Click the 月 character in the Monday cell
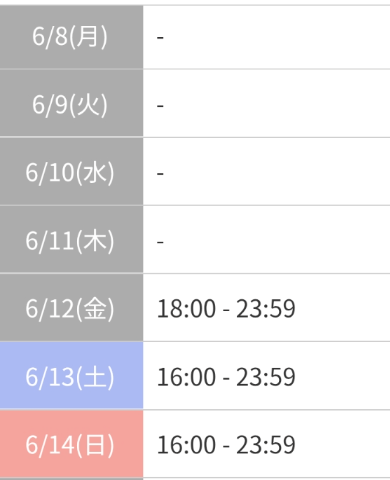Screen dimensions: 390x480 [88, 36]
